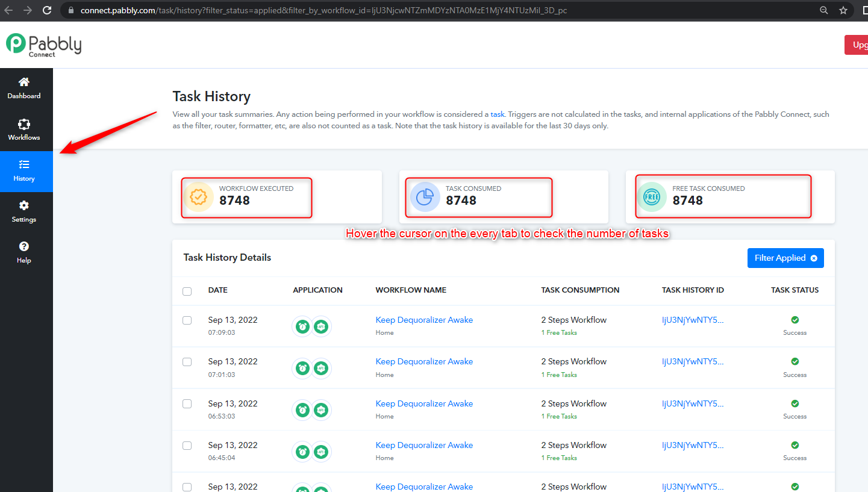868x492 pixels.
Task: Reload the page with the refresh icon
Action: (47, 10)
